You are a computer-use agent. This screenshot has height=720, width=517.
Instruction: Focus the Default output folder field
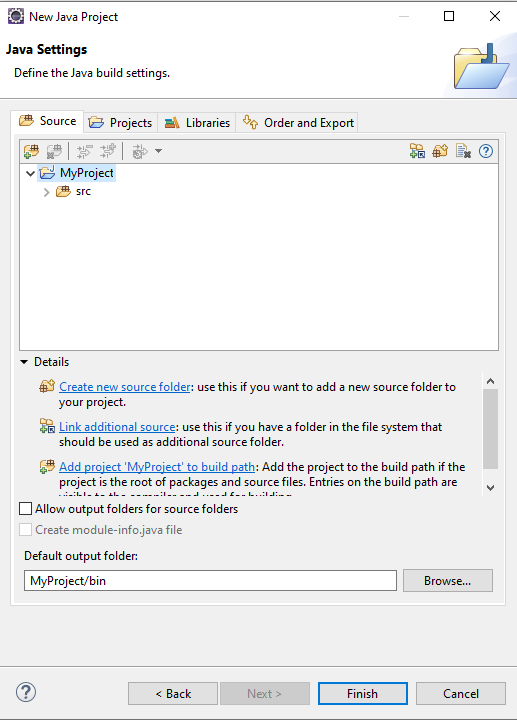[x=210, y=581]
